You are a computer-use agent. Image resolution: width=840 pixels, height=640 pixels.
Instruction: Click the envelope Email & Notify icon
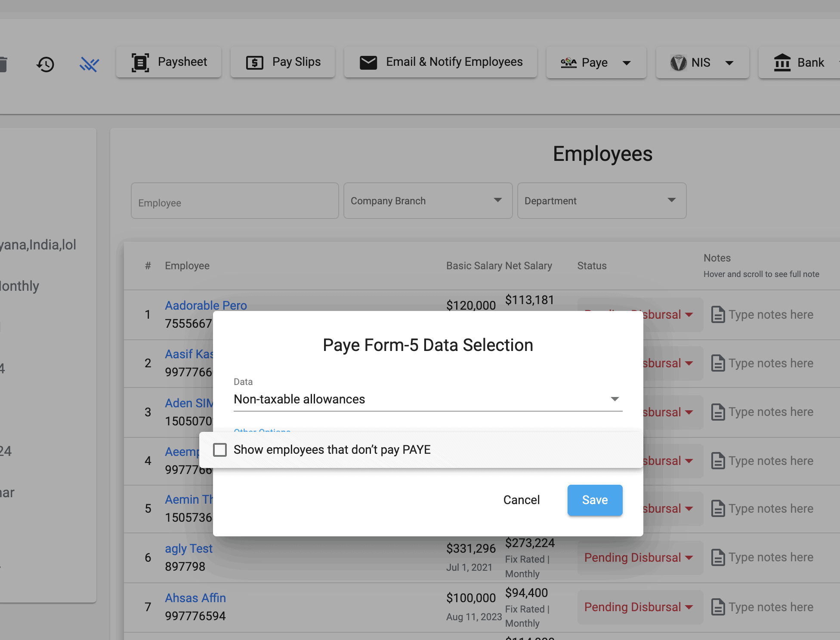click(368, 62)
